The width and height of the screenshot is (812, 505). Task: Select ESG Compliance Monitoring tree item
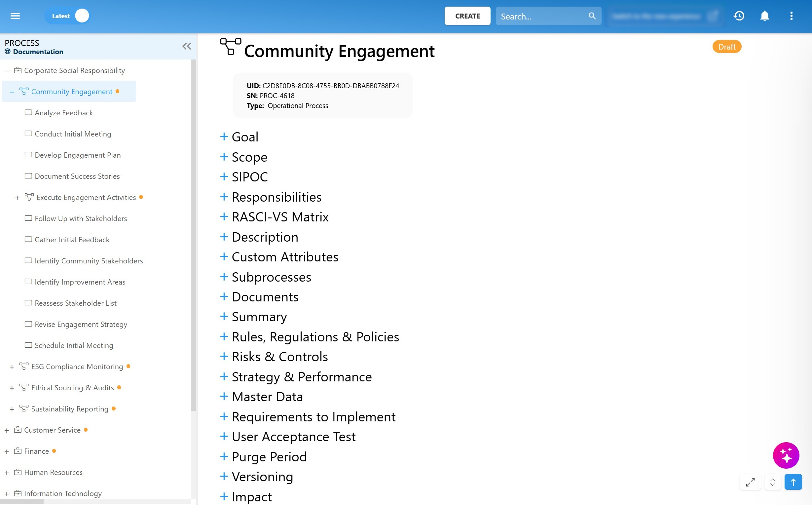[77, 367]
